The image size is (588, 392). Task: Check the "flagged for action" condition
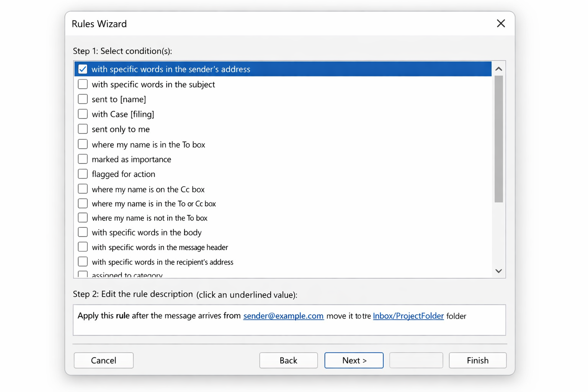(82, 173)
